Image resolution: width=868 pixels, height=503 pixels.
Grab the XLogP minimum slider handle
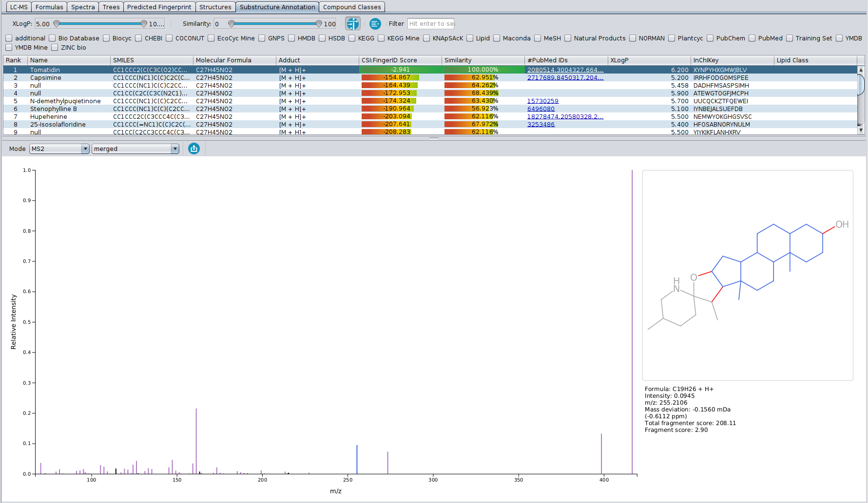[57, 23]
